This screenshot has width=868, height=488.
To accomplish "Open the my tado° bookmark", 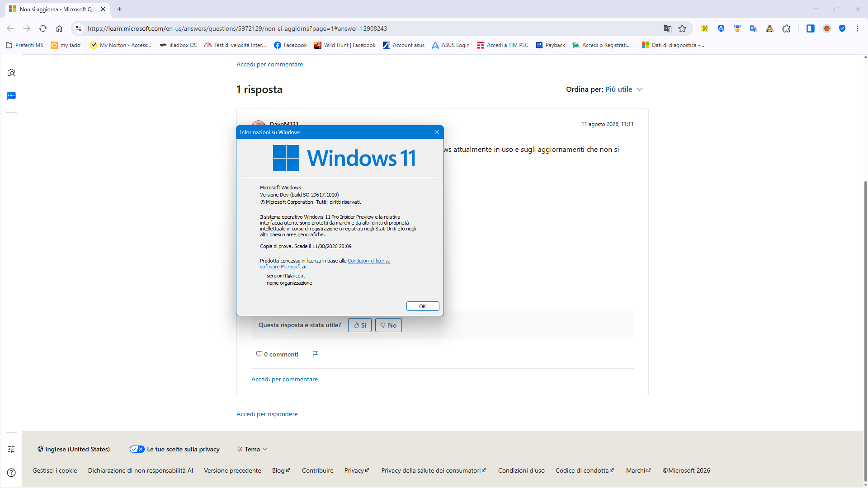I will tap(67, 45).
